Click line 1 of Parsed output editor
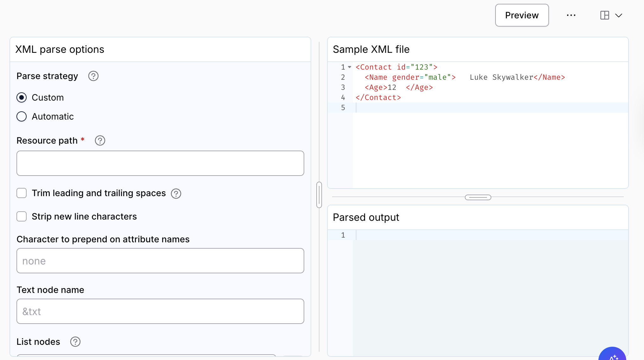 coord(491,235)
